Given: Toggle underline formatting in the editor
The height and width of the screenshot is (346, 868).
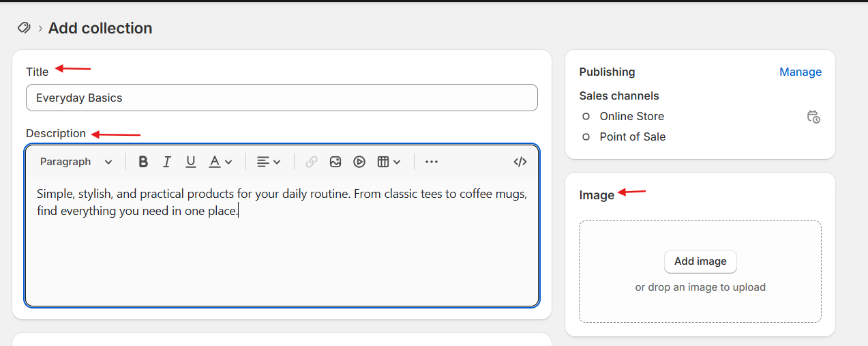Looking at the screenshot, I should [191, 162].
